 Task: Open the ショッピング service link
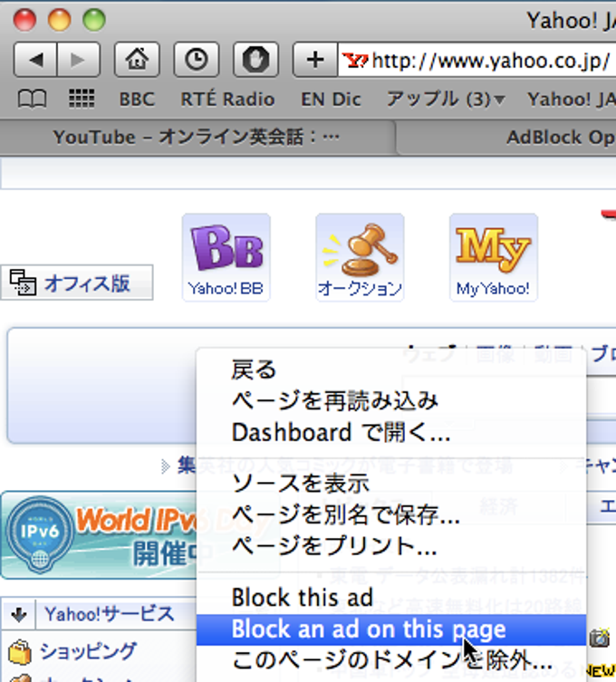click(x=88, y=652)
